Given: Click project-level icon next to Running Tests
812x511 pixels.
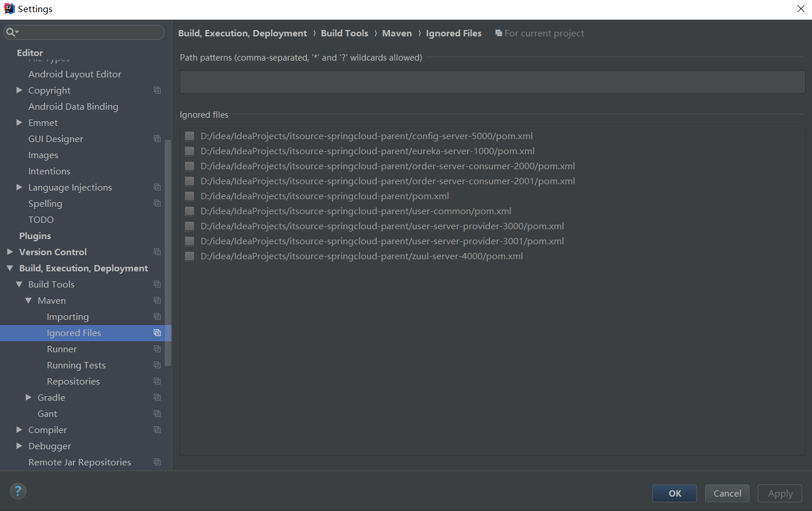Looking at the screenshot, I should click(x=157, y=365).
